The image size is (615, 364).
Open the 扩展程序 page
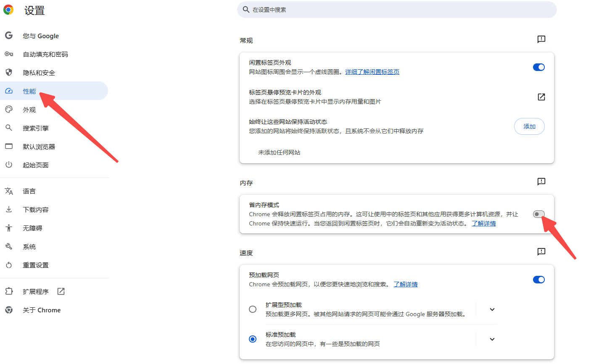[x=54, y=291]
